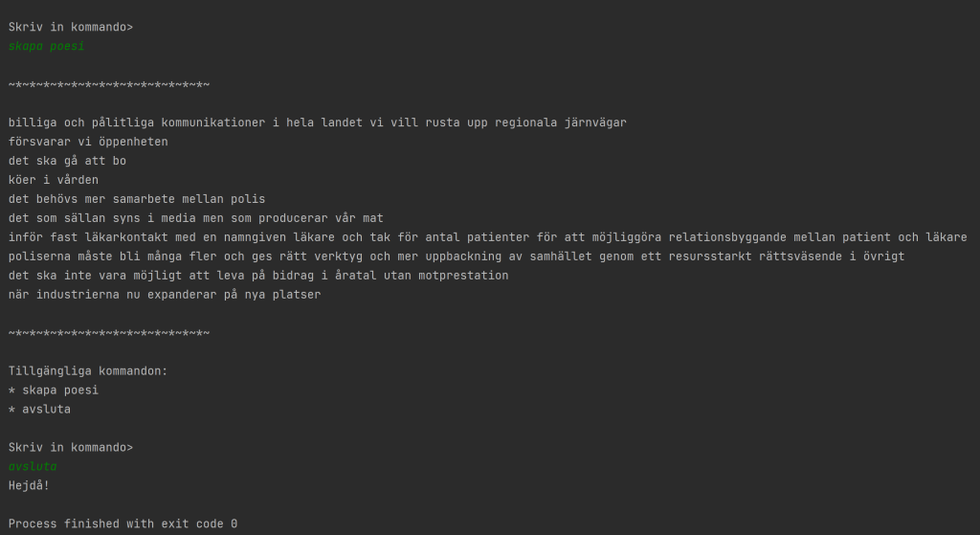Click the line starting 'poliserna måste bli många fler'
Image resolution: width=980 pixels, height=535 pixels.
point(456,256)
